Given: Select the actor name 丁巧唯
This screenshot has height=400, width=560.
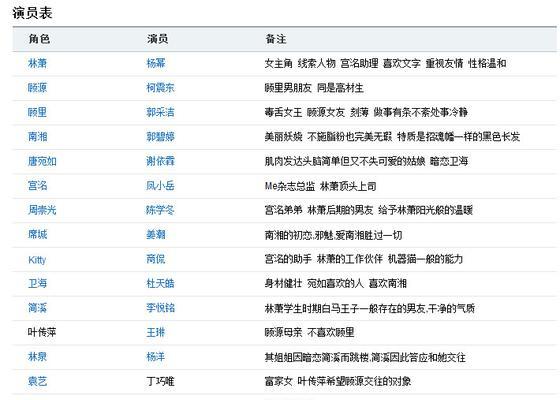Looking at the screenshot, I should [160, 381].
